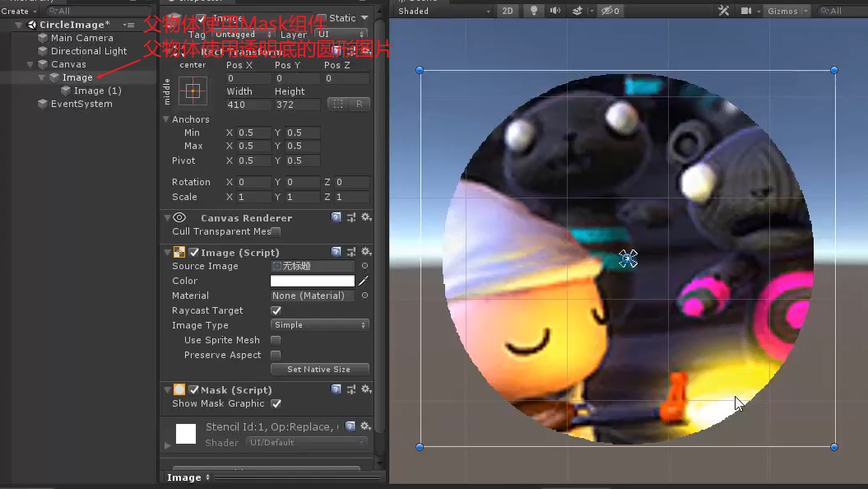Select Directional Light in Hierarchy
The width and height of the screenshot is (868, 489).
pos(89,51)
